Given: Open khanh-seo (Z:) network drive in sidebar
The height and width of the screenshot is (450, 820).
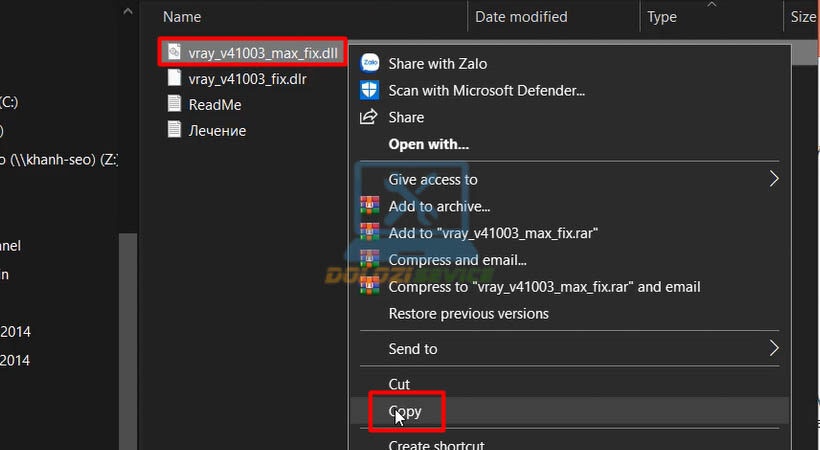Looking at the screenshot, I should [58, 160].
